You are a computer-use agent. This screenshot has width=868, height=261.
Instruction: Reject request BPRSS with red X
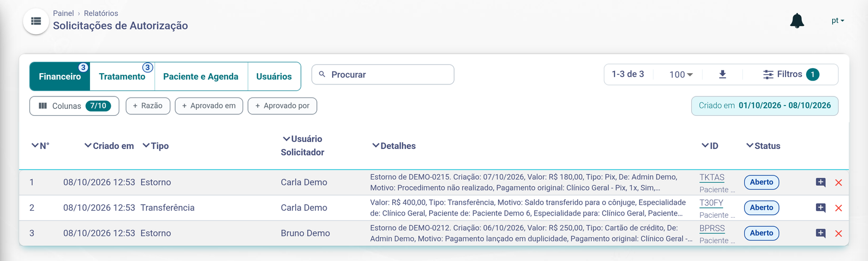[x=839, y=233]
